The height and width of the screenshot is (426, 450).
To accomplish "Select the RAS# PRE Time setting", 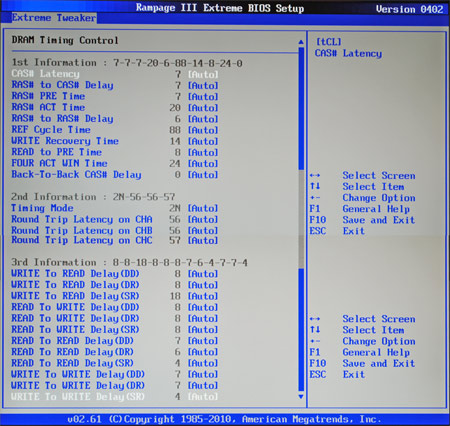I will point(115,96).
